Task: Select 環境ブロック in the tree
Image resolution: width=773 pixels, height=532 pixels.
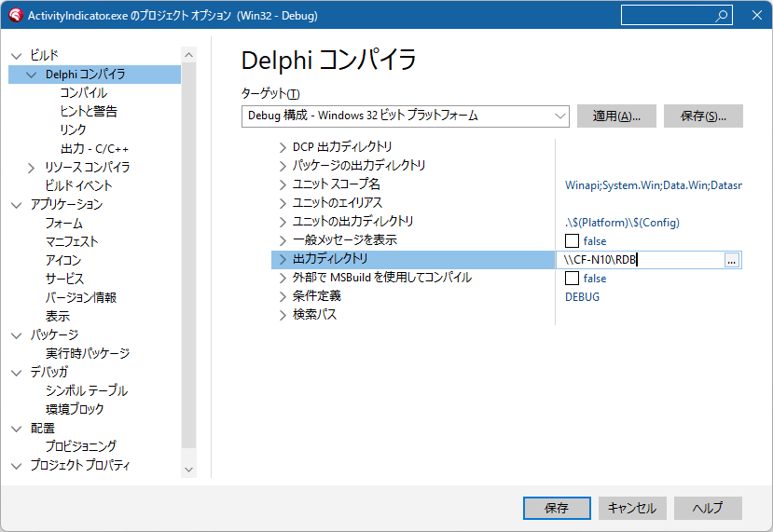Action: [75, 409]
